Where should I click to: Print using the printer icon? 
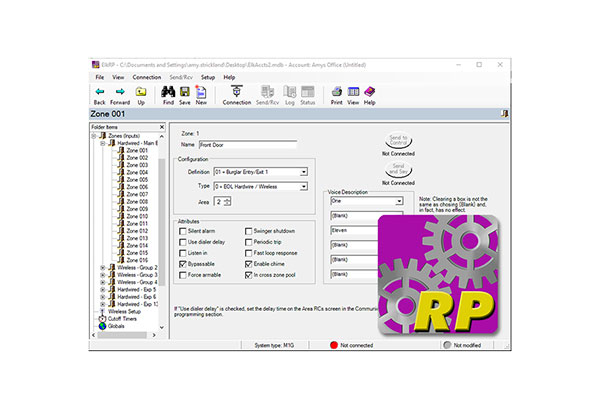pyautogui.click(x=337, y=92)
